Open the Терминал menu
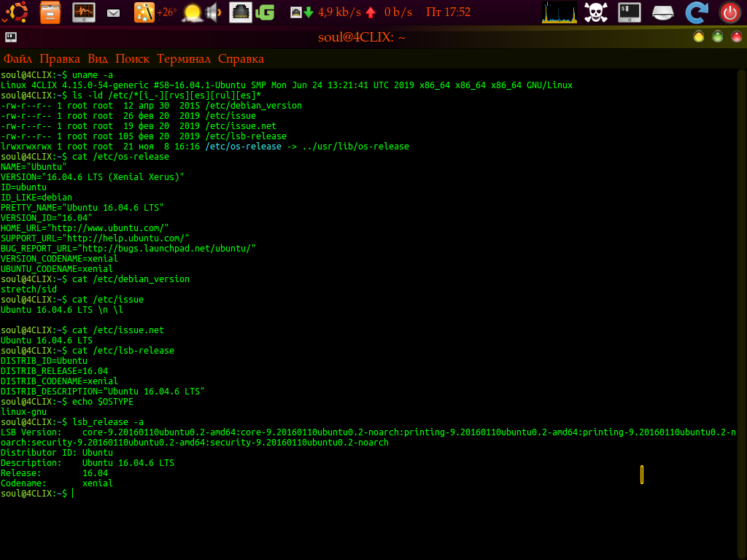747x560 pixels. click(x=184, y=58)
